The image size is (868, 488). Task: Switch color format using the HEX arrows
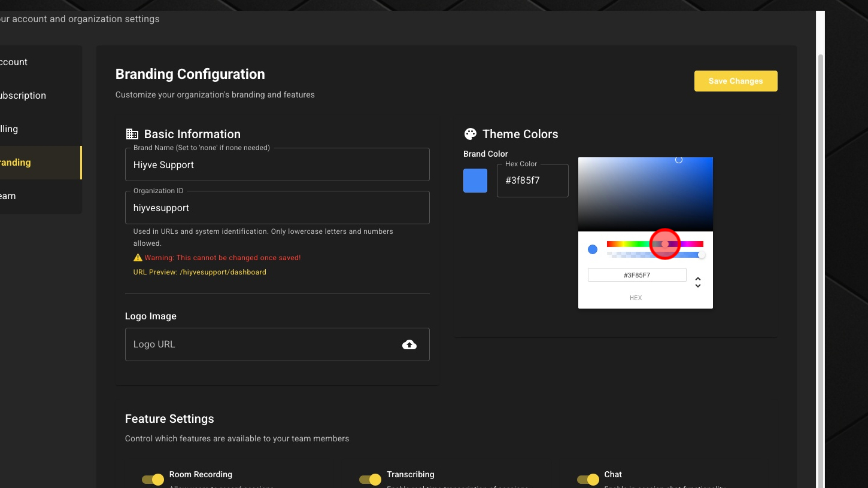(697, 282)
